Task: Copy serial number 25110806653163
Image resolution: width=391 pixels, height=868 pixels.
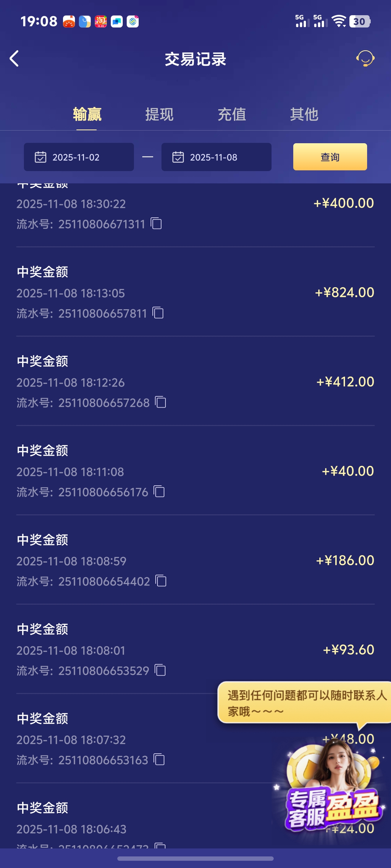Action: 159,760
